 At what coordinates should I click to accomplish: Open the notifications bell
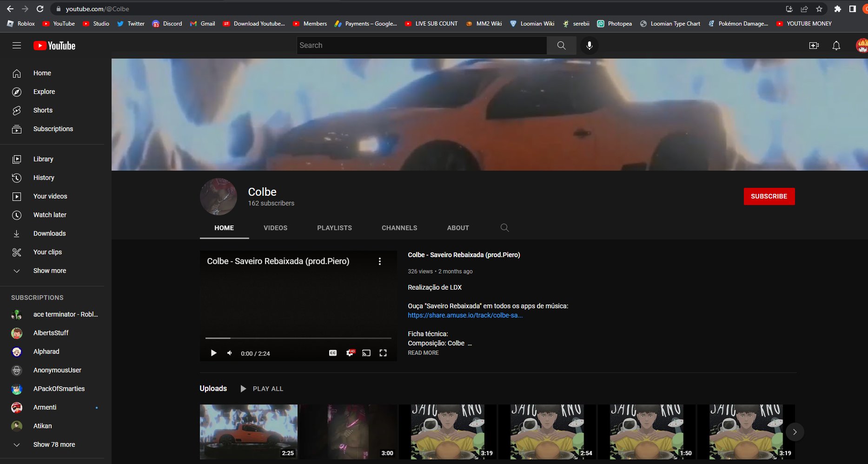tap(836, 45)
